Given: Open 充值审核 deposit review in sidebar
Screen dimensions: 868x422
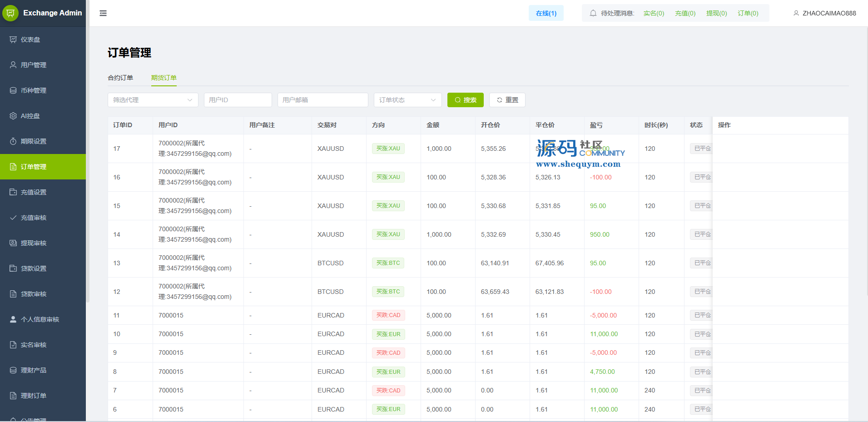Looking at the screenshot, I should point(33,218).
